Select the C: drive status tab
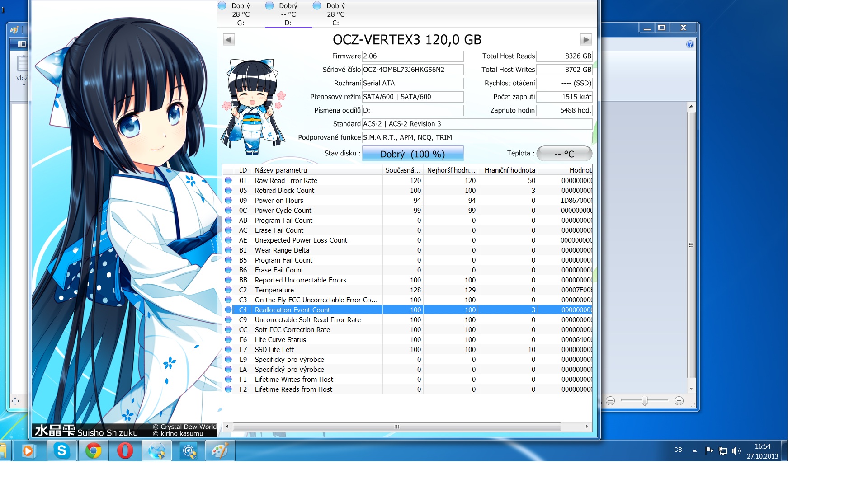Screen dimensions: 868x488 pyautogui.click(x=335, y=14)
